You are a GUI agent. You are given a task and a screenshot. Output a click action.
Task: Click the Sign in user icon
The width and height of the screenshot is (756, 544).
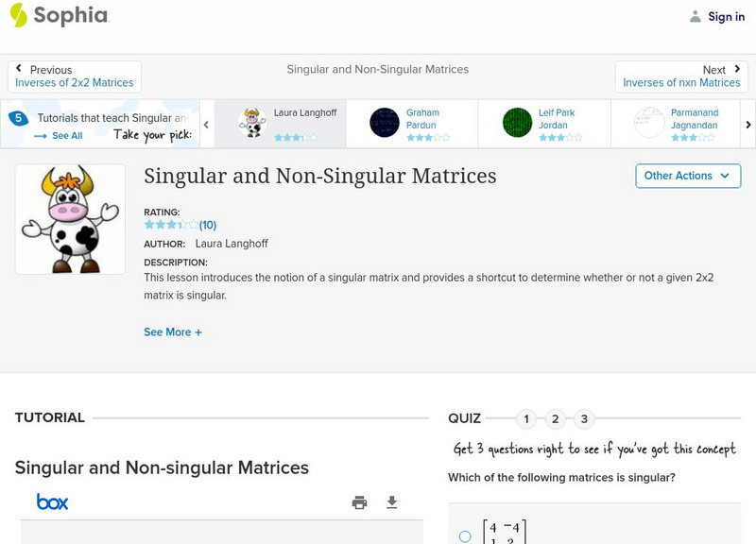click(696, 16)
